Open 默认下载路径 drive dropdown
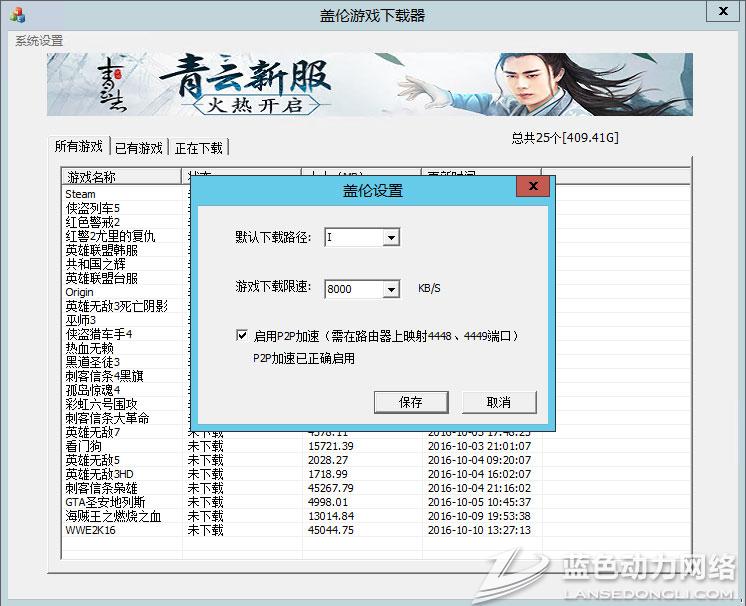 [x=391, y=238]
